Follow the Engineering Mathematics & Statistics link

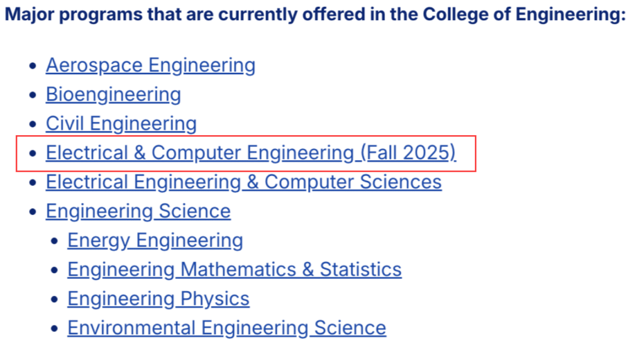[x=234, y=270]
